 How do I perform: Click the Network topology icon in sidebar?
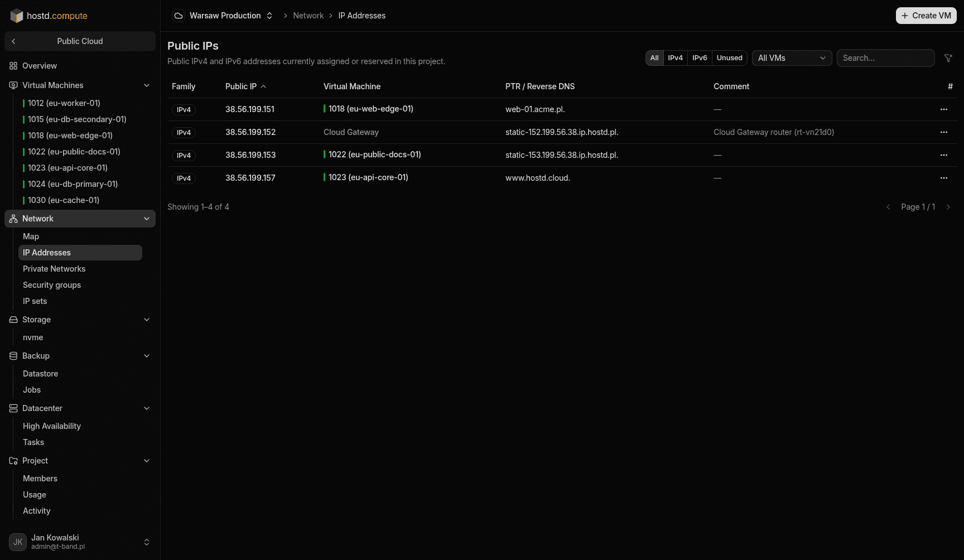pyautogui.click(x=13, y=219)
